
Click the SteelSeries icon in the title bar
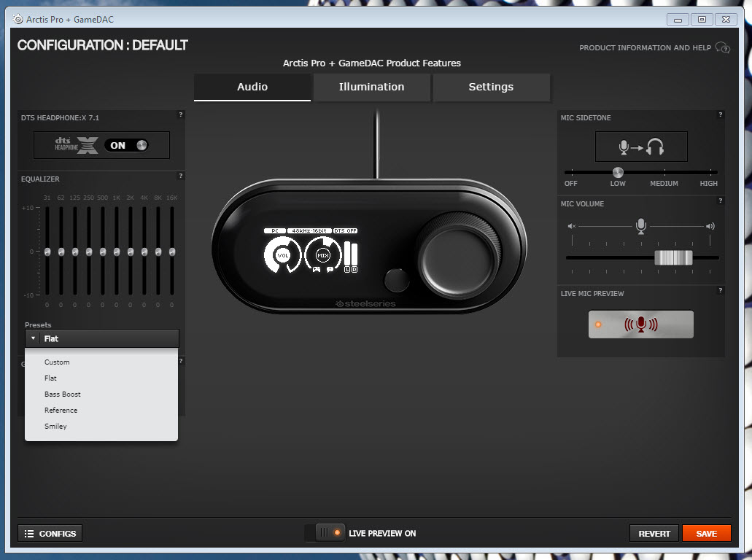tap(18, 19)
